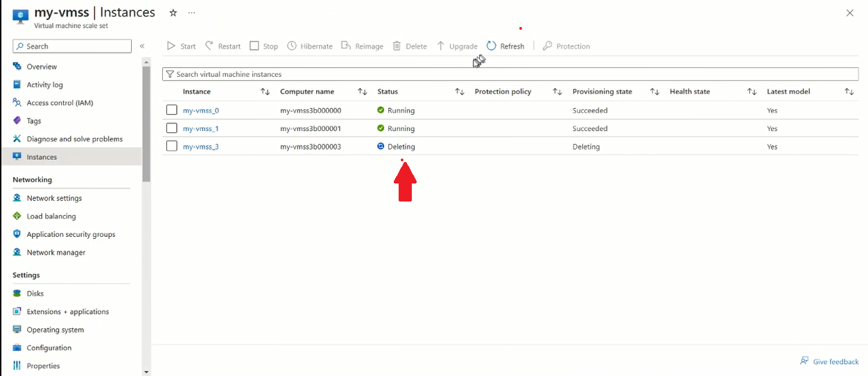Viewport: 868px width, 376px height.
Task: Click the Status column header
Action: [x=388, y=91]
